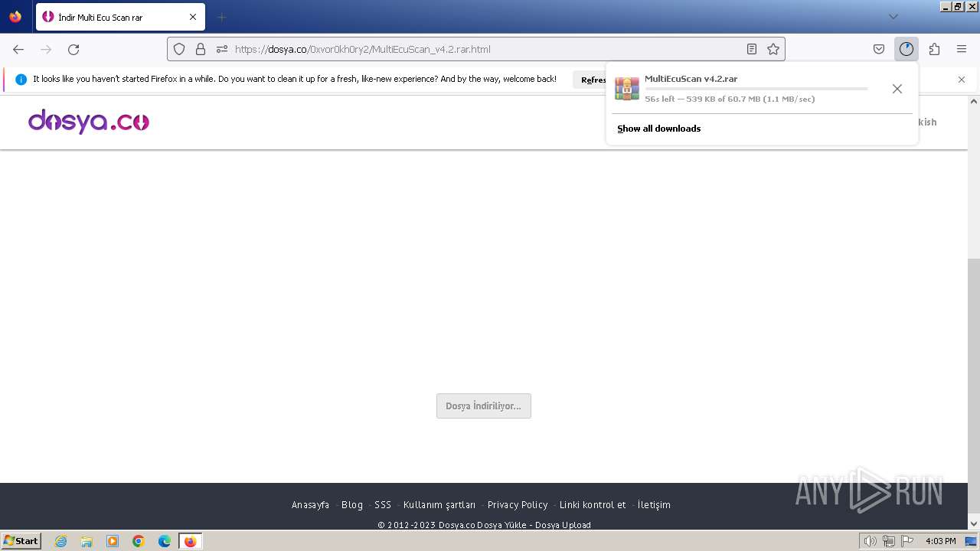Viewport: 980px width, 551px height.
Task: Cancel the MultiEcuScan download
Action: pyautogui.click(x=897, y=89)
